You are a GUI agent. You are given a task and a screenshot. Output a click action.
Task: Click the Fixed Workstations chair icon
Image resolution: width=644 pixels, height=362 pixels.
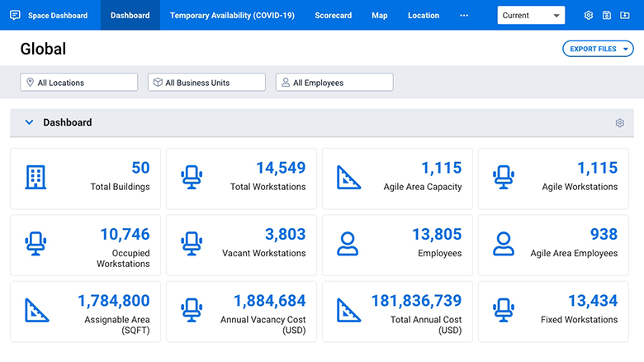click(504, 310)
